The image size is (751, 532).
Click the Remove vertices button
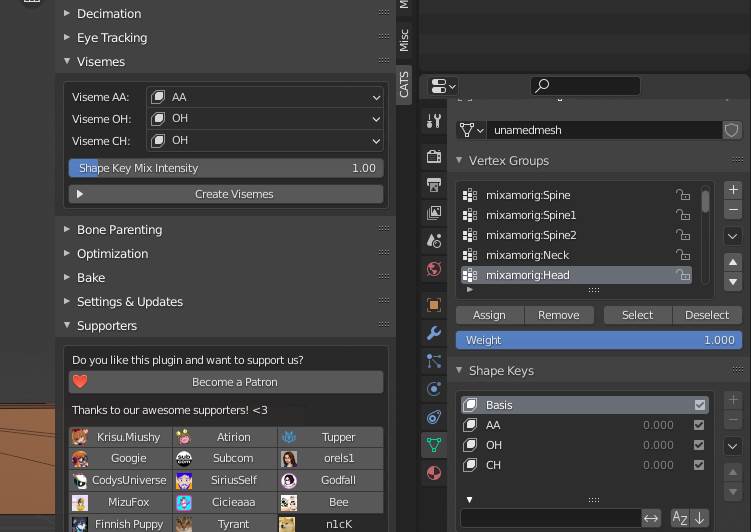click(x=559, y=315)
